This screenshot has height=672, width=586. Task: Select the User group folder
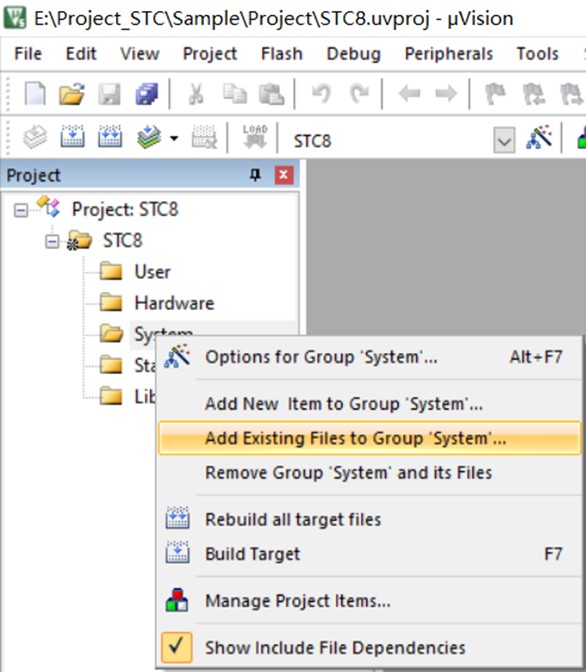[152, 272]
